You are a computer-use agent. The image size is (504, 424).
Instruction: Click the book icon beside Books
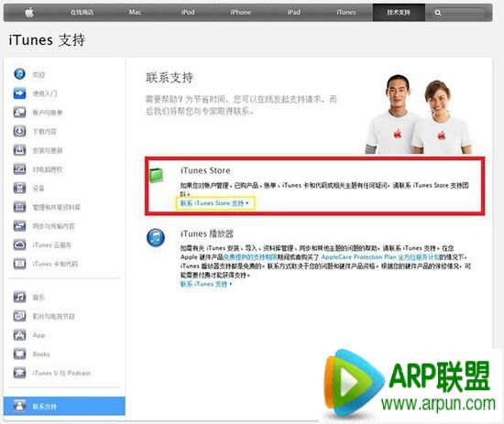[x=19, y=354]
